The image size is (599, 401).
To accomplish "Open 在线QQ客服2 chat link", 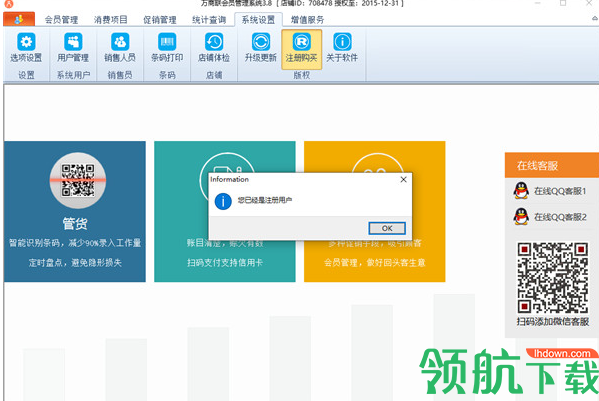I will 560,217.
